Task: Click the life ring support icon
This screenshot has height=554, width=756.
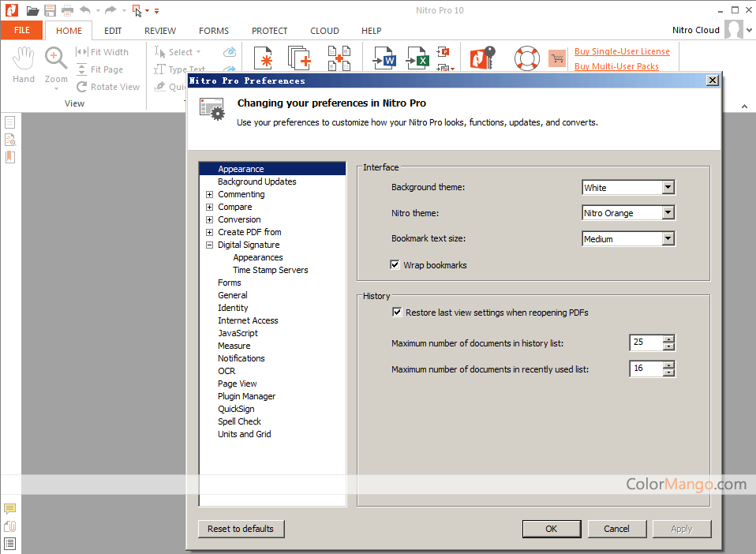Action: 526,58
